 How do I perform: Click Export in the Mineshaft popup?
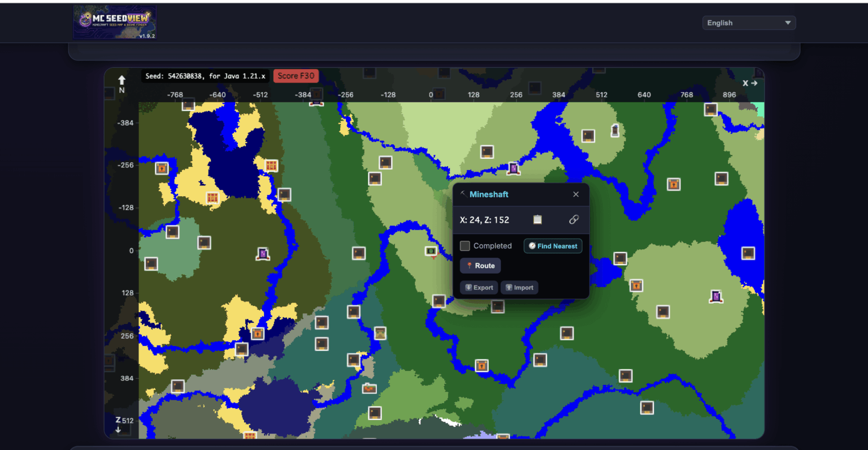click(479, 288)
